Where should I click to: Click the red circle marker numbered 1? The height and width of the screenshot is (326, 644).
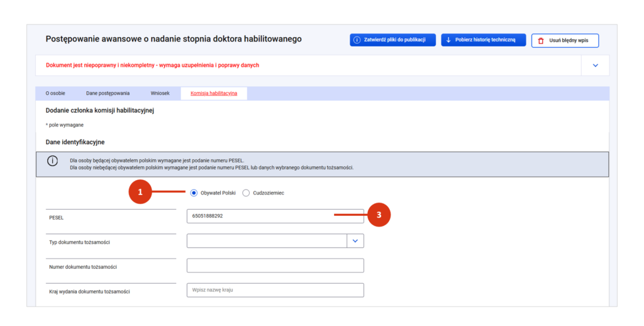click(x=140, y=193)
